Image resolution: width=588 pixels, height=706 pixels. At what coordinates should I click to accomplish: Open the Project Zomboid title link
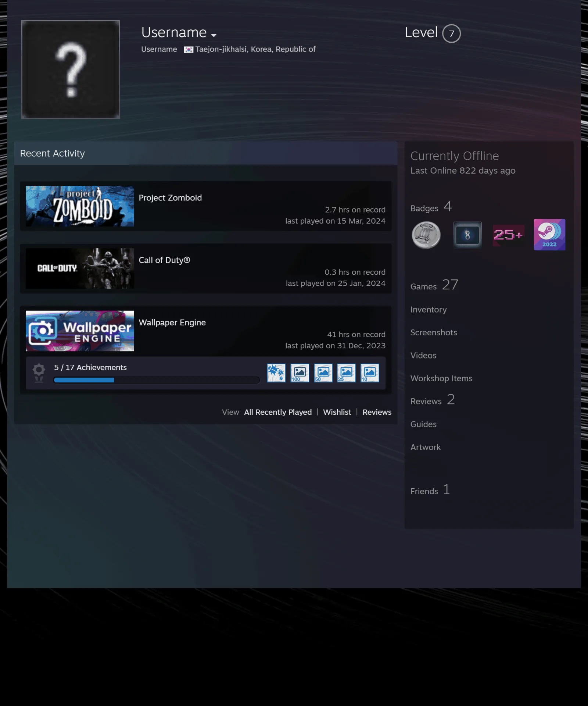coord(170,198)
